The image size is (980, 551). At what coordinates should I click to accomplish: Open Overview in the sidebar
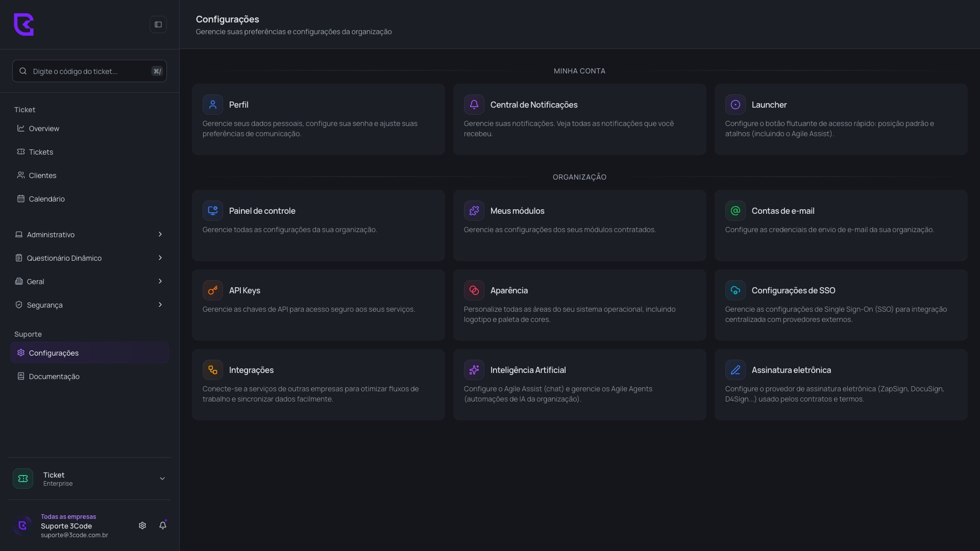tap(89, 129)
